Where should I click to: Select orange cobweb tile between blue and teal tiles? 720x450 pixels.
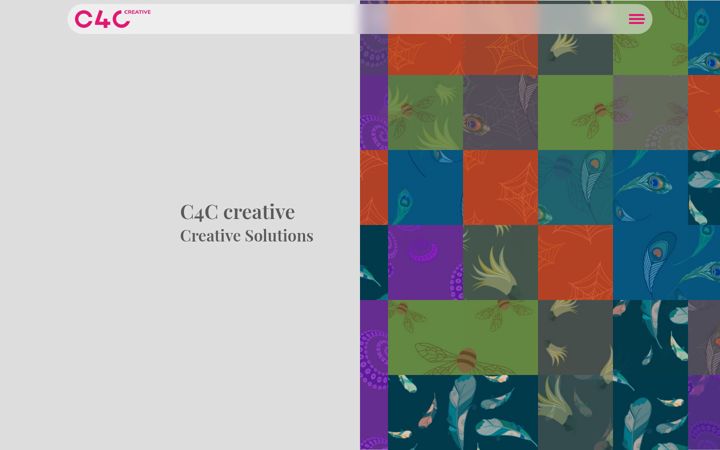(501, 187)
